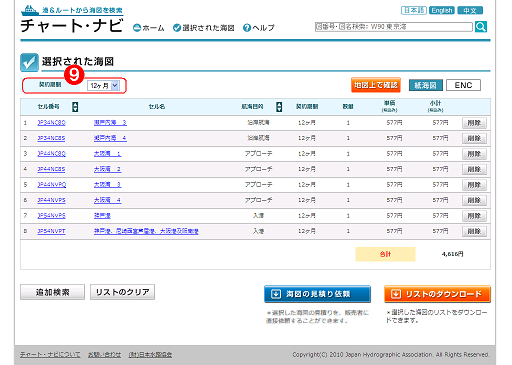Screen dimensions: 512x365
Task: Open the row 8 cell name link starting 神戸港
Action: tap(146, 231)
